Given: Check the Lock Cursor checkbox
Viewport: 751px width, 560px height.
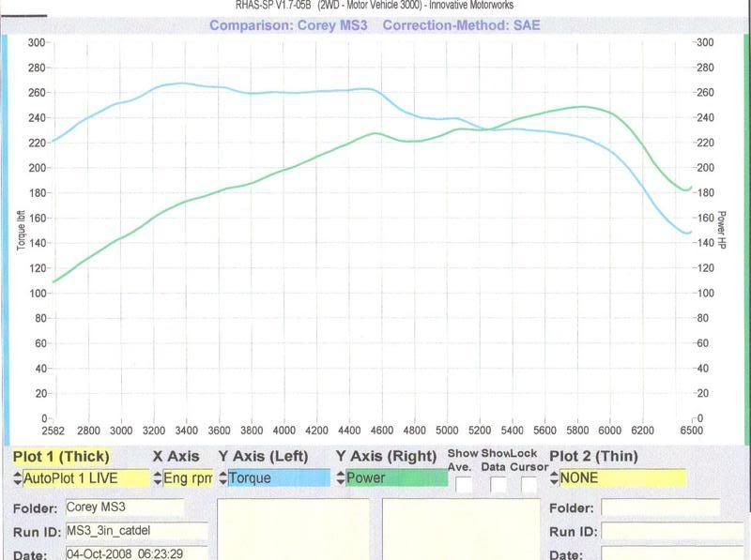Looking at the screenshot, I should point(529,485).
